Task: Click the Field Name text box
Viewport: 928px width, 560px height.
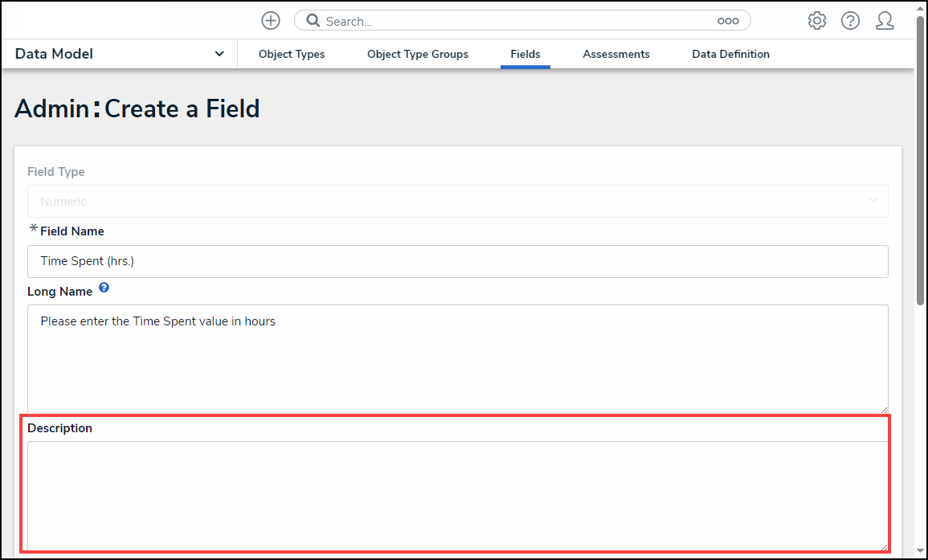Action: coord(457,261)
